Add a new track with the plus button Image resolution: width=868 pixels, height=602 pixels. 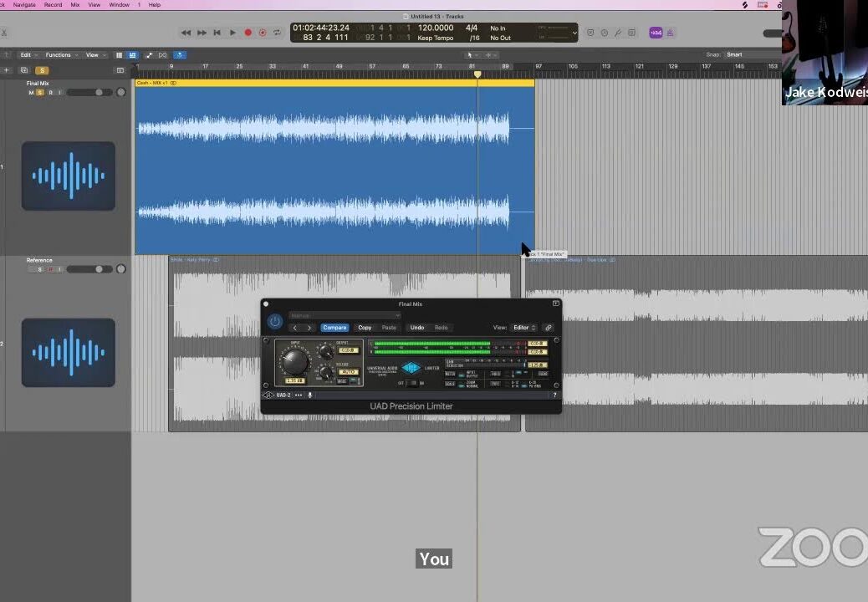[7, 70]
